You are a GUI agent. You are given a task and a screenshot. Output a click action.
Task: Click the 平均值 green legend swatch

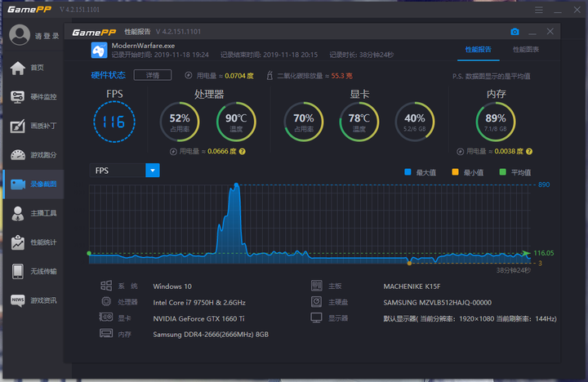click(x=503, y=172)
